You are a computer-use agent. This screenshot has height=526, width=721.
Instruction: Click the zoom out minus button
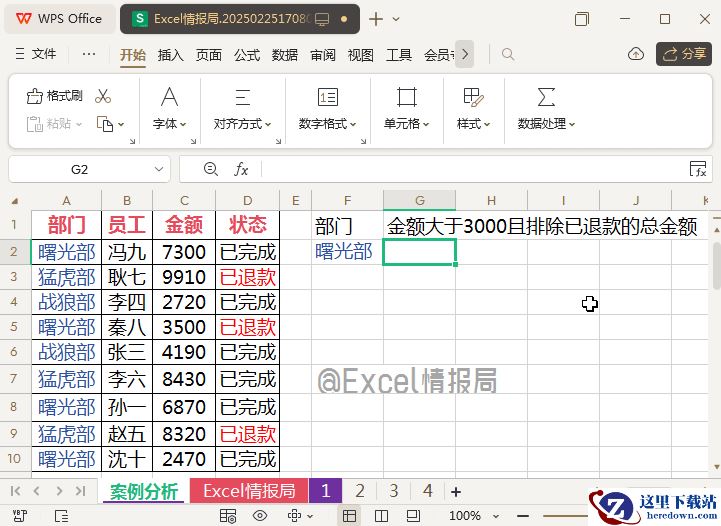point(523,516)
